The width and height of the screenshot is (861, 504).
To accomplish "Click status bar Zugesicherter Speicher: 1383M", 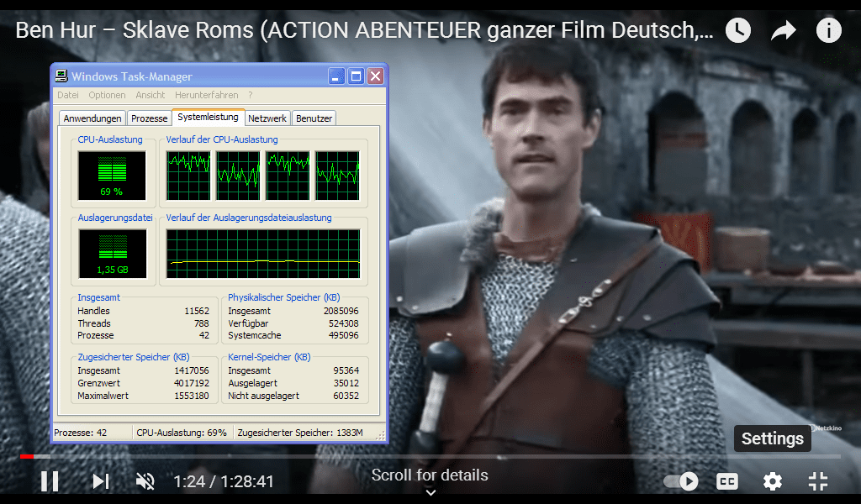I will coord(300,433).
